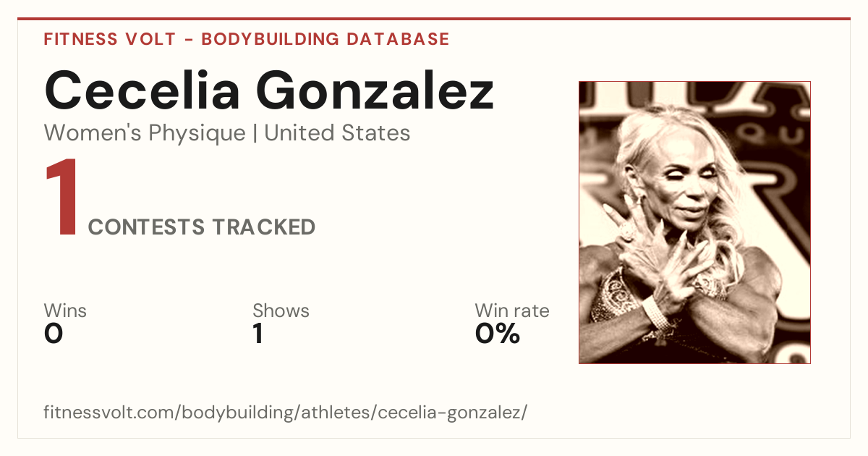Screen dimensions: 868x456
Task: Click the last name Gonzalez in the title
Action: pos(375,90)
